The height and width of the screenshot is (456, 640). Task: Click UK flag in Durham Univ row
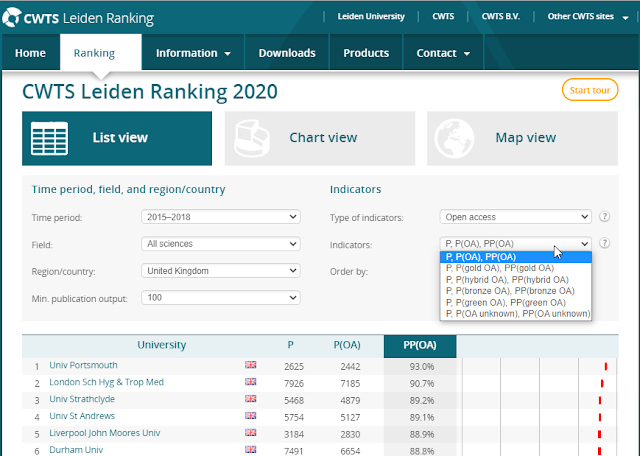[251, 449]
